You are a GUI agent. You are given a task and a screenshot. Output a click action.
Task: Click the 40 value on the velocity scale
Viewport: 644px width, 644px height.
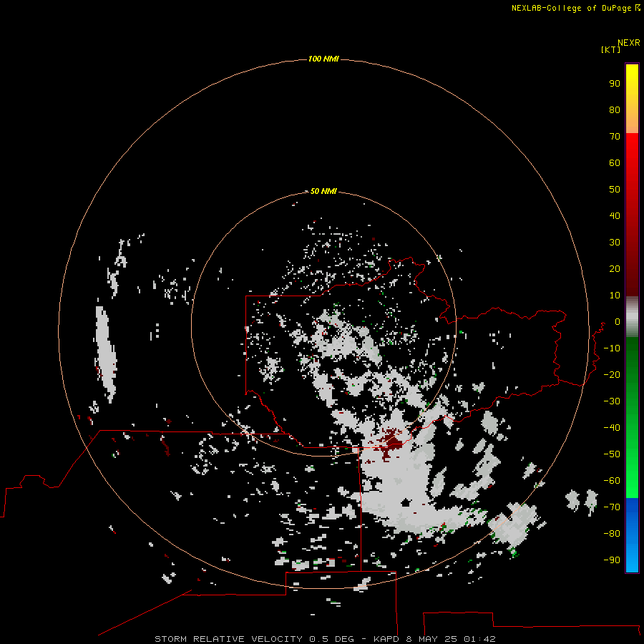[615, 215]
